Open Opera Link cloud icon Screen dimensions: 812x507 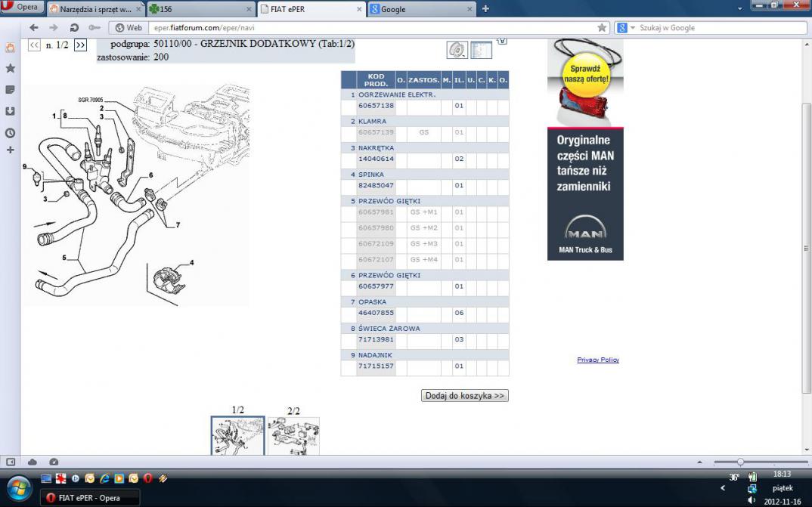(32, 462)
